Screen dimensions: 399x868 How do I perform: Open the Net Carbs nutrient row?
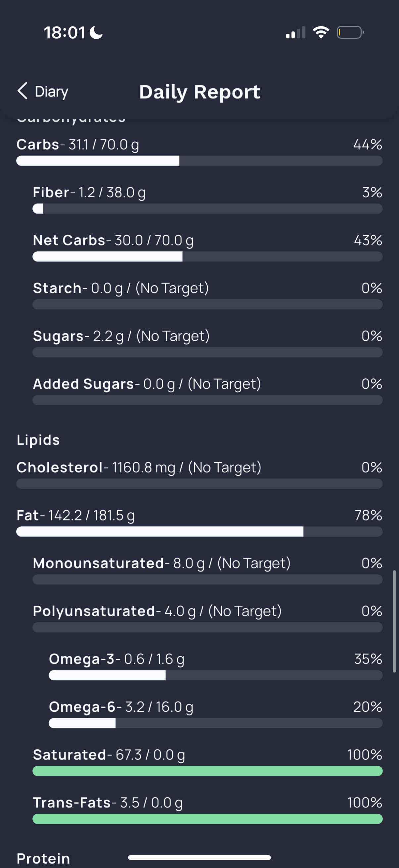207,247
